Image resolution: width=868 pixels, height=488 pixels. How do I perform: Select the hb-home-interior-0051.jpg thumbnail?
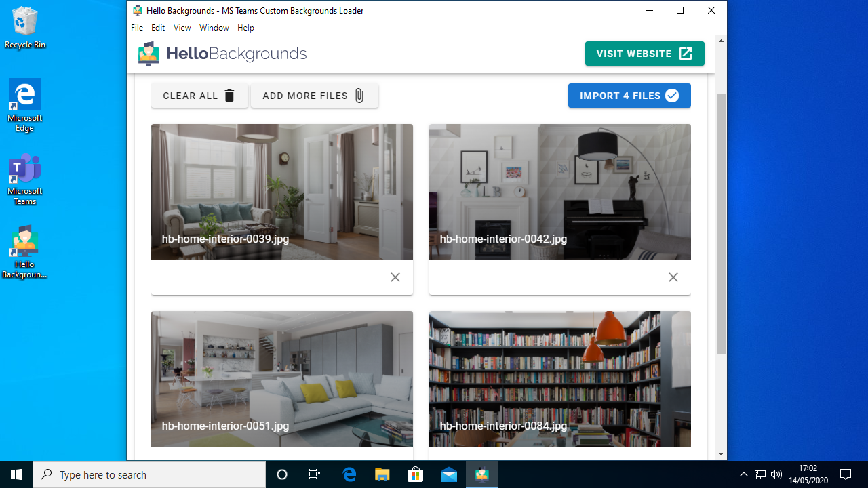point(282,379)
